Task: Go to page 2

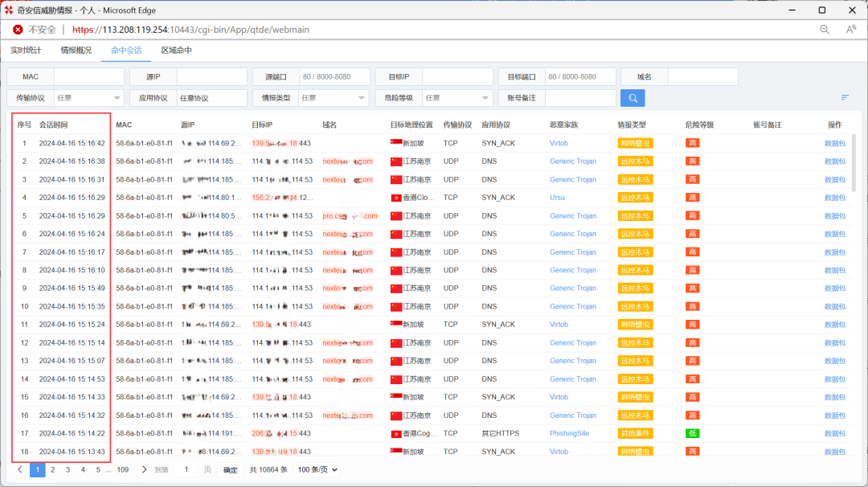Action: (x=52, y=469)
